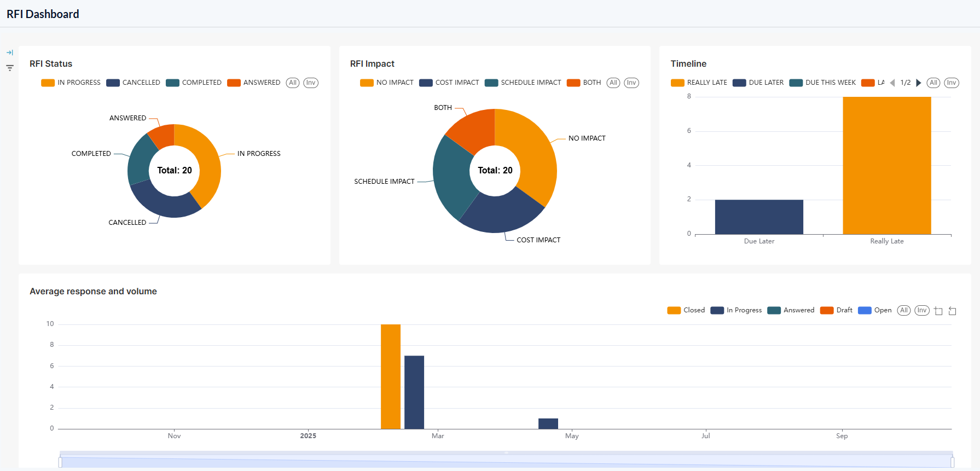980x471 pixels.
Task: Hide COST IMPACT series in RFI Impact legend
Action: click(x=449, y=83)
